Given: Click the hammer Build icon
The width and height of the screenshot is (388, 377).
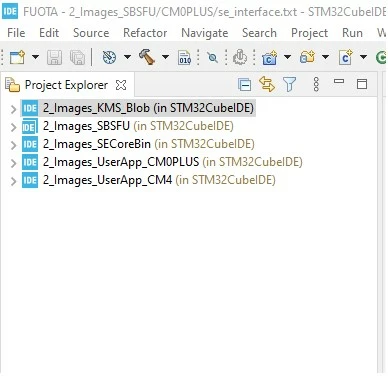Looking at the screenshot, I should 147,57.
